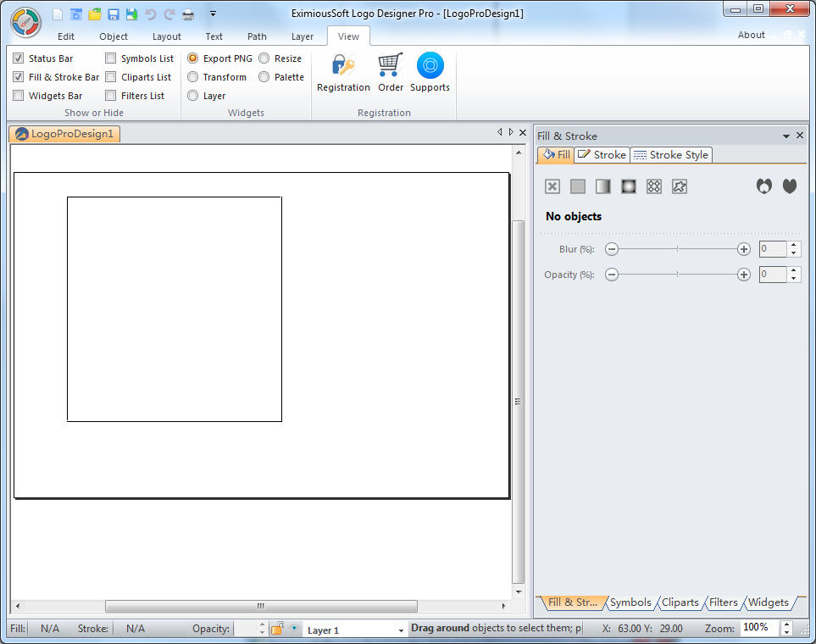Viewport: 816px width, 644px height.
Task: Click the About link
Action: pos(751,35)
